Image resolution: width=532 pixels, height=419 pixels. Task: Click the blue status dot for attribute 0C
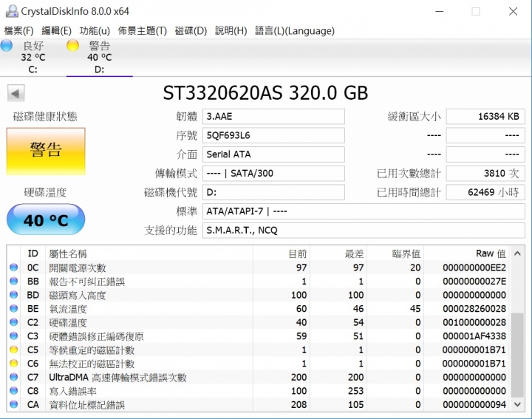(13, 268)
